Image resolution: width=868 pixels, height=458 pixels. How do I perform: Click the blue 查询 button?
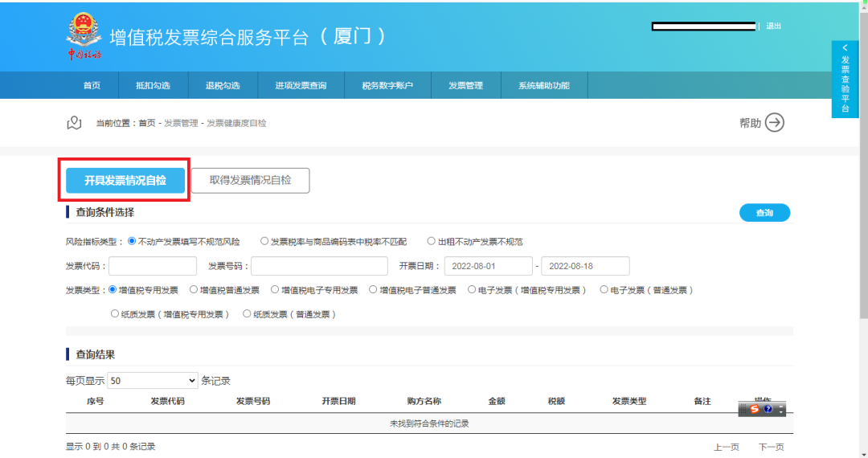pyautogui.click(x=764, y=212)
